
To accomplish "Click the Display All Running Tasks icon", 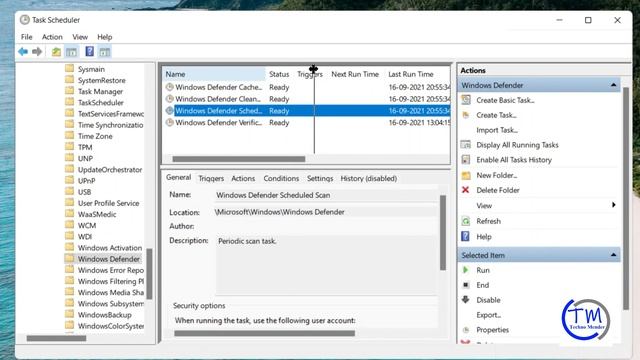I will coord(466,144).
